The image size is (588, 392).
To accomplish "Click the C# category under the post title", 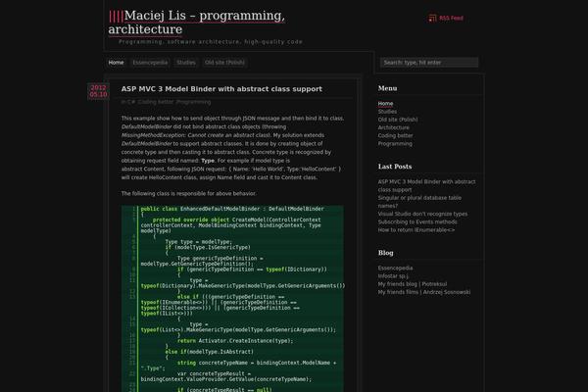I will [x=131, y=102].
